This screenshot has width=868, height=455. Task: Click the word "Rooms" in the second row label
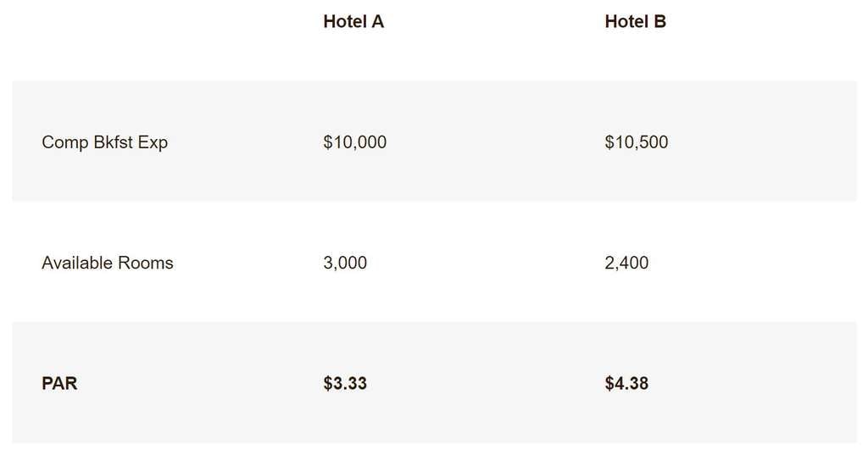click(145, 263)
